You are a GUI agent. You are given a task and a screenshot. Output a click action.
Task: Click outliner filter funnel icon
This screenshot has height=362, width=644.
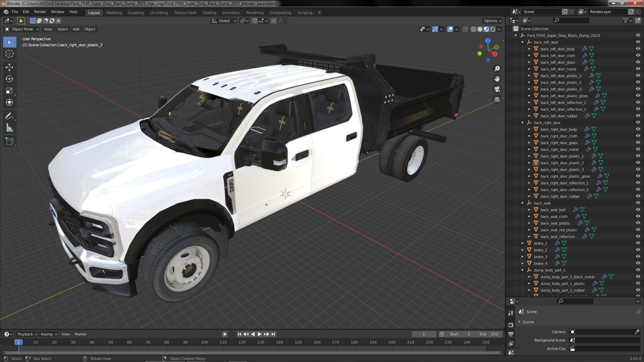coord(626,20)
